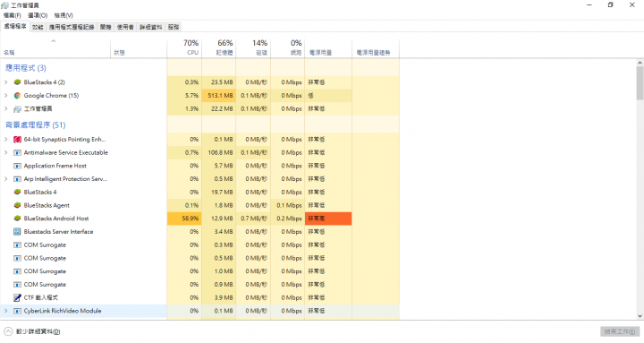
Task: Sort by the 狀態 column header
Action: pos(139,47)
